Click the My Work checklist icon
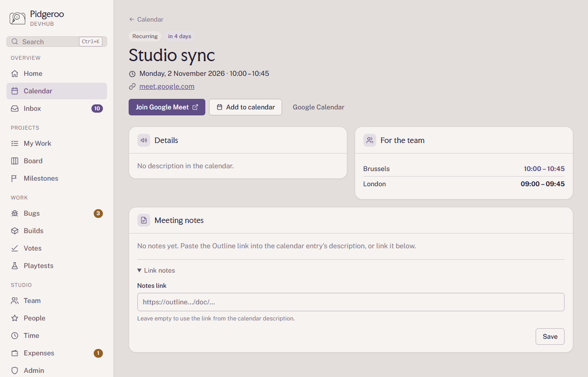The image size is (588, 377). pyautogui.click(x=15, y=143)
